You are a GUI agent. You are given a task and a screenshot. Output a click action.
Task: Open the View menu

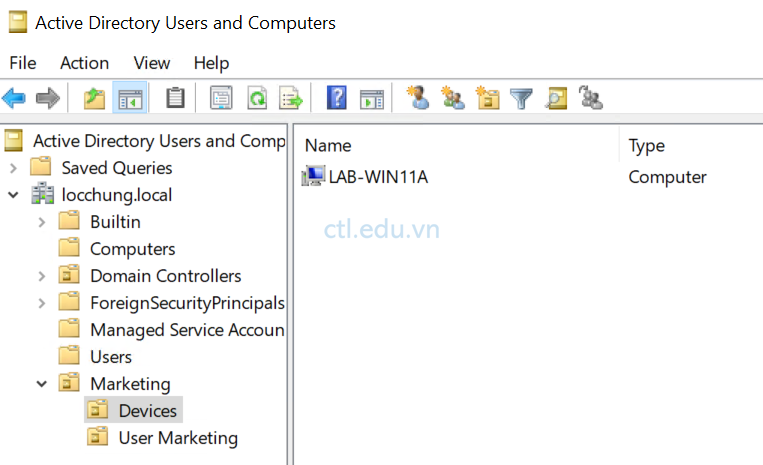152,63
